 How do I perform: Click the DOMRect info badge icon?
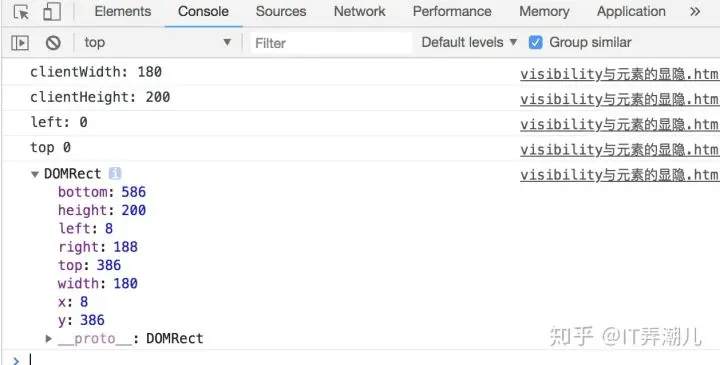(115, 174)
